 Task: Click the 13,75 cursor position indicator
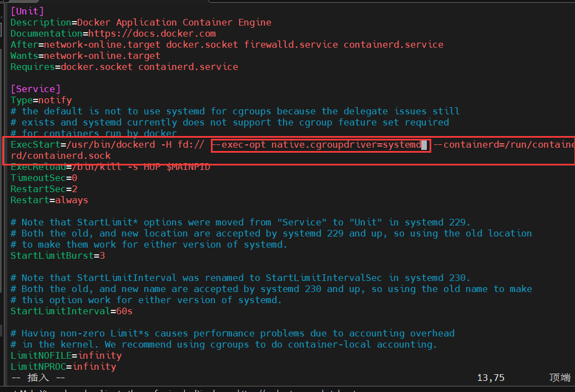point(491,378)
